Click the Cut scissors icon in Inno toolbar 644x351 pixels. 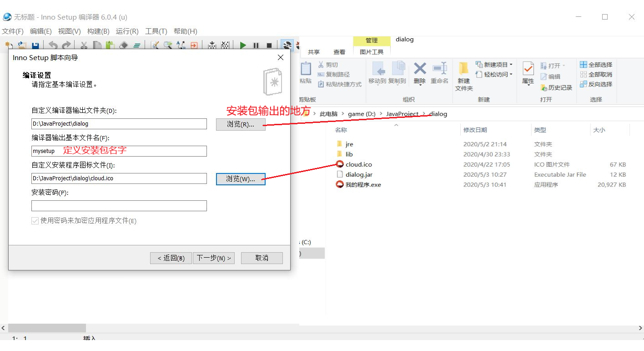pyautogui.click(x=84, y=45)
